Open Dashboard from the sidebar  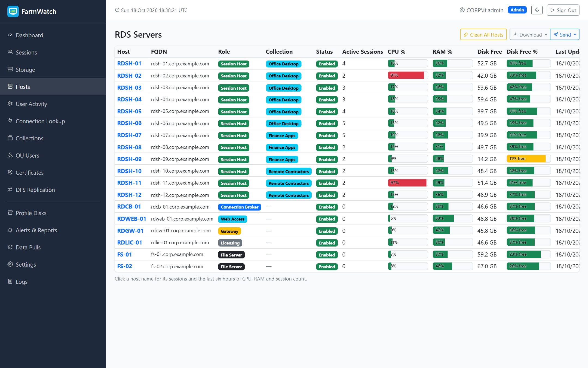pyautogui.click(x=53, y=35)
